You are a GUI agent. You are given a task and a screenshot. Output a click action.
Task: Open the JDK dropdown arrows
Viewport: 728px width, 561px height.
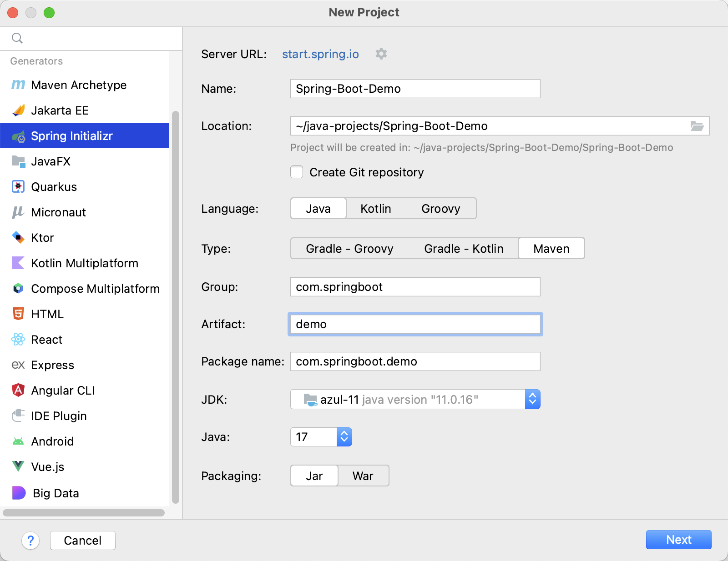[532, 400]
